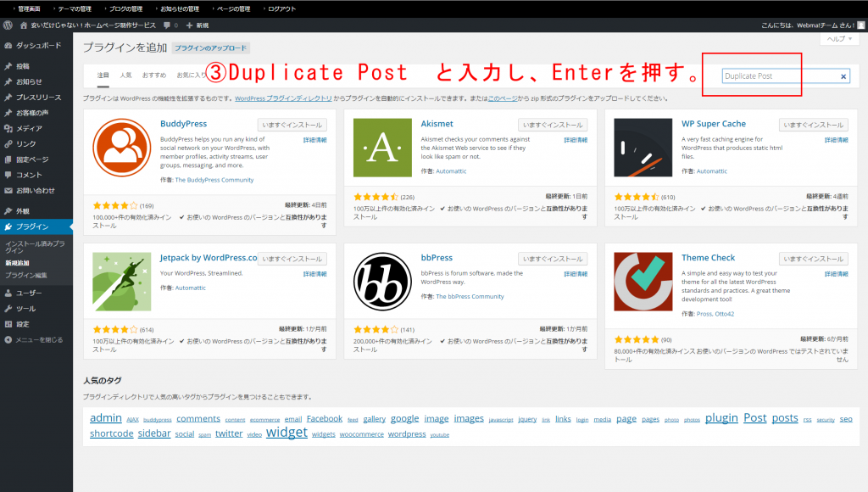The image size is (868, 492).
Task: Install BuddyPress with いますぐインストール
Action: (x=292, y=126)
